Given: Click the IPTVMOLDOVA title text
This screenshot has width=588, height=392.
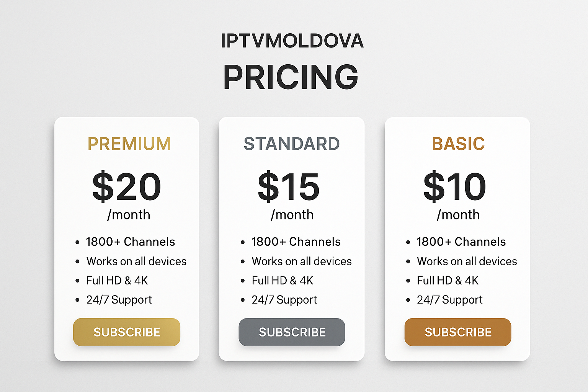Looking at the screenshot, I should 292,41.
